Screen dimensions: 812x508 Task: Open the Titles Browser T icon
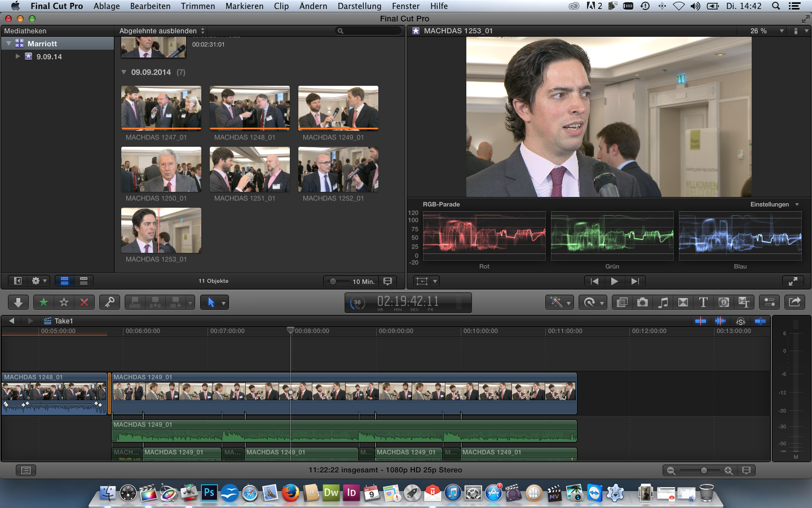(x=703, y=303)
